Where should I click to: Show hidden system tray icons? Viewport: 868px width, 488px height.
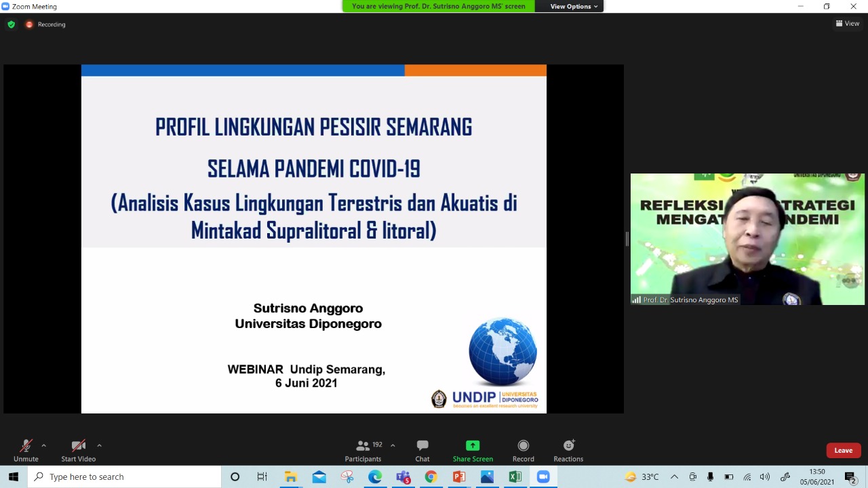pyautogui.click(x=674, y=476)
